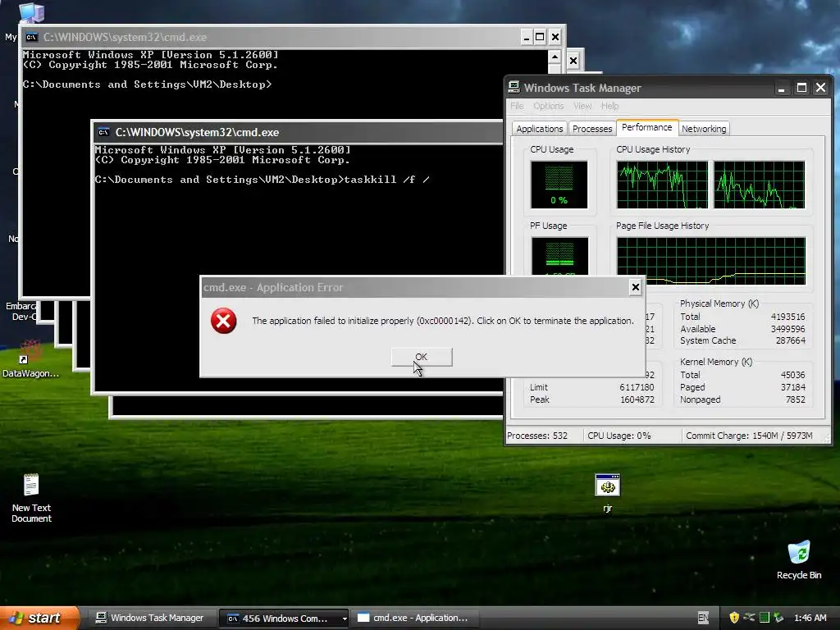This screenshot has width=840, height=630.
Task: Click the green CPU meter tray icon
Action: [x=765, y=618]
